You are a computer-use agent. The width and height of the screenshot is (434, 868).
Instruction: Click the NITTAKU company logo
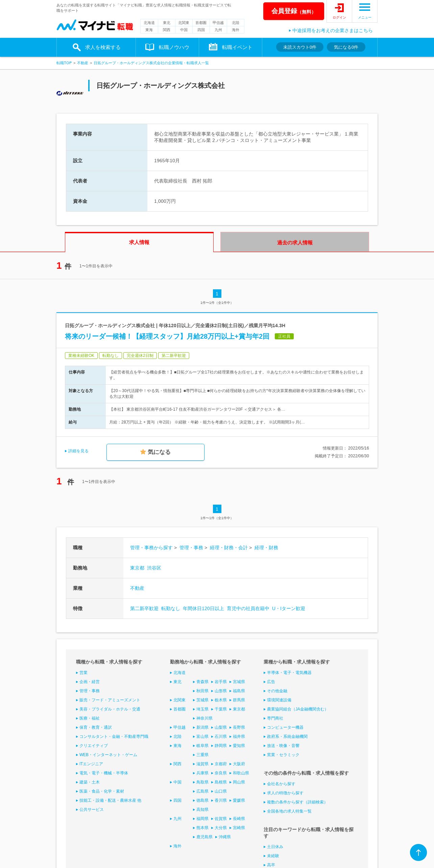[70, 93]
